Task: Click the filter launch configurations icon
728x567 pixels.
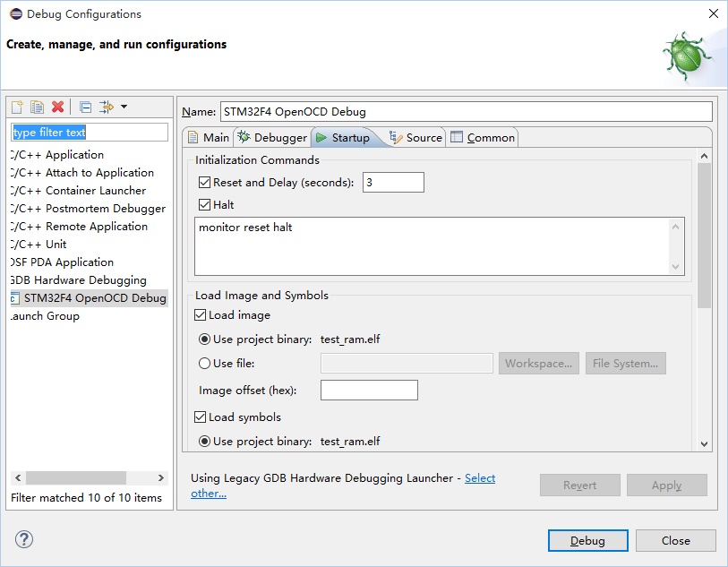Action: 106,107
